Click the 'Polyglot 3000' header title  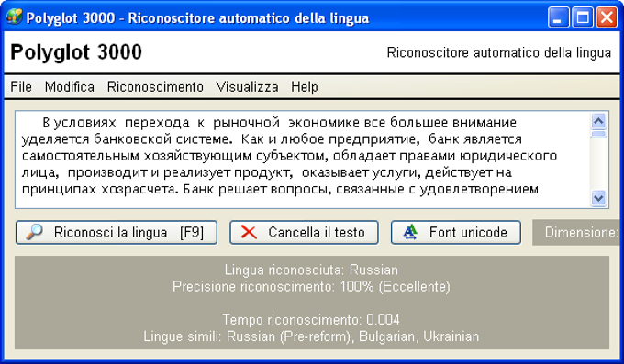76,52
